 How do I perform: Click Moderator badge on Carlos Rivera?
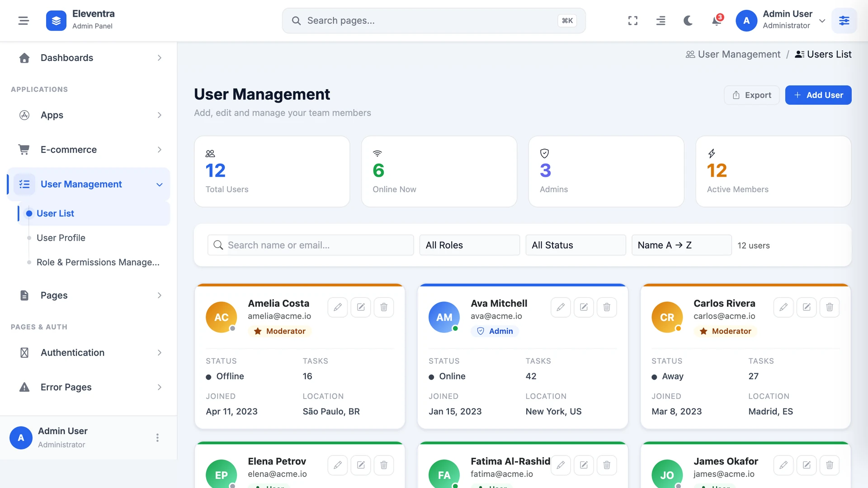point(725,331)
